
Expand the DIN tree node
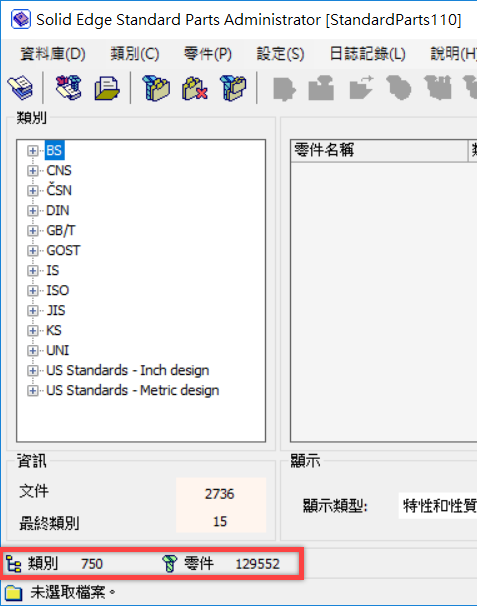tap(33, 211)
